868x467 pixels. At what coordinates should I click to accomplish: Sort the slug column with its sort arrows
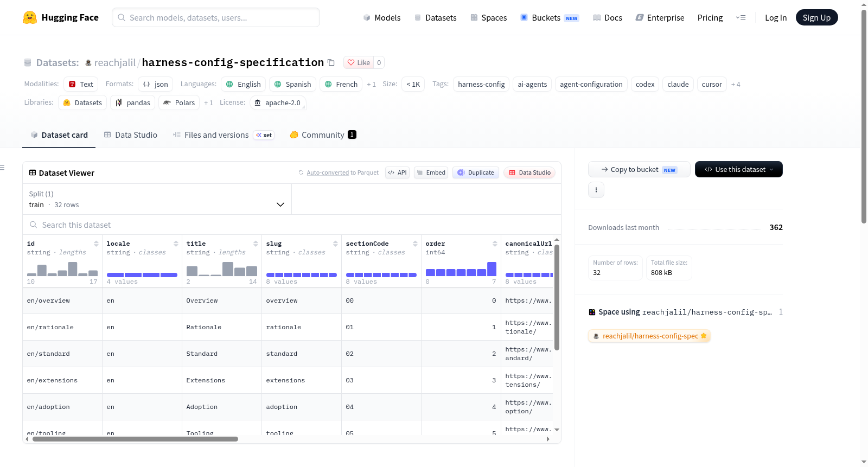[x=335, y=244]
